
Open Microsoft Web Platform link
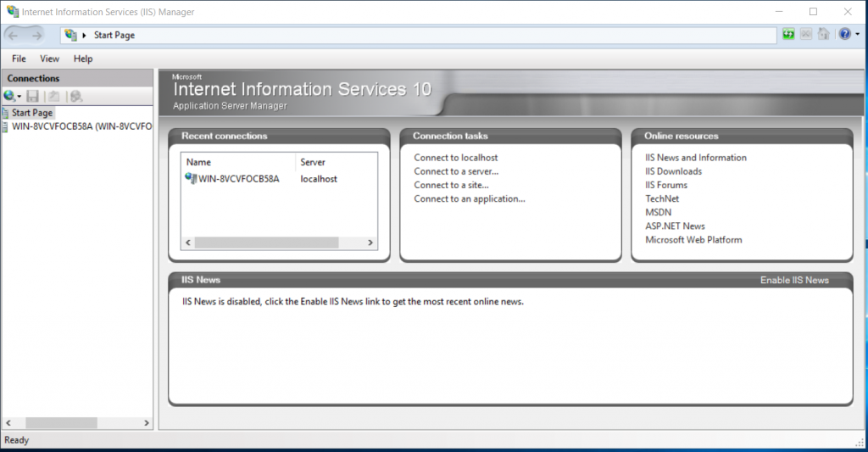(693, 240)
